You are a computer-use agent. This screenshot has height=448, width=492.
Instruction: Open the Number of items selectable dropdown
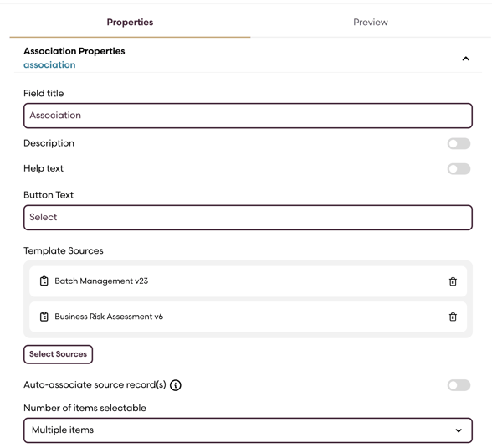(x=248, y=430)
